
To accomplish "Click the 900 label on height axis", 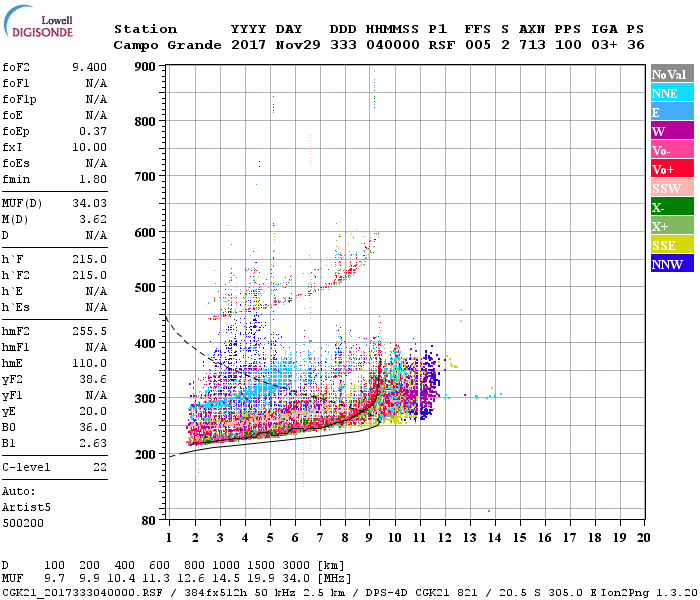I will point(145,67).
